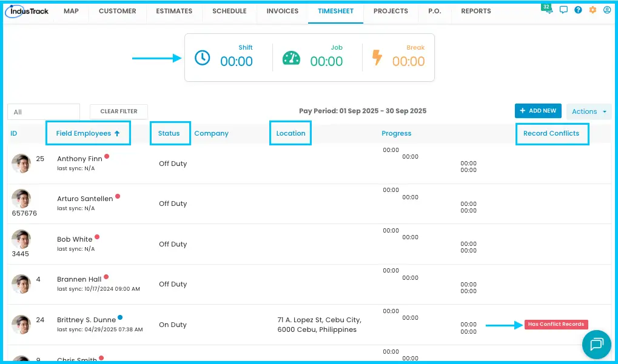Open the messages speech bubble icon
The width and height of the screenshot is (618, 364).
(x=563, y=10)
